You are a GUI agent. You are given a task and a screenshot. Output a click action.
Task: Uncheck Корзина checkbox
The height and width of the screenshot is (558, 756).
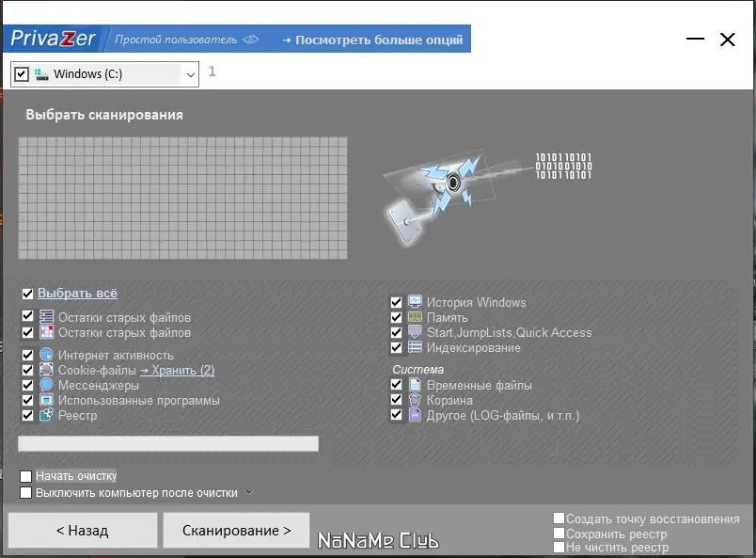396,399
